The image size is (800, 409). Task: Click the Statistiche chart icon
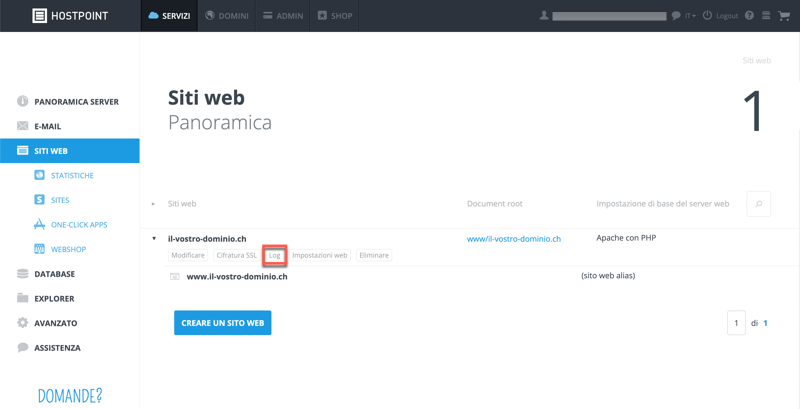pyautogui.click(x=39, y=175)
